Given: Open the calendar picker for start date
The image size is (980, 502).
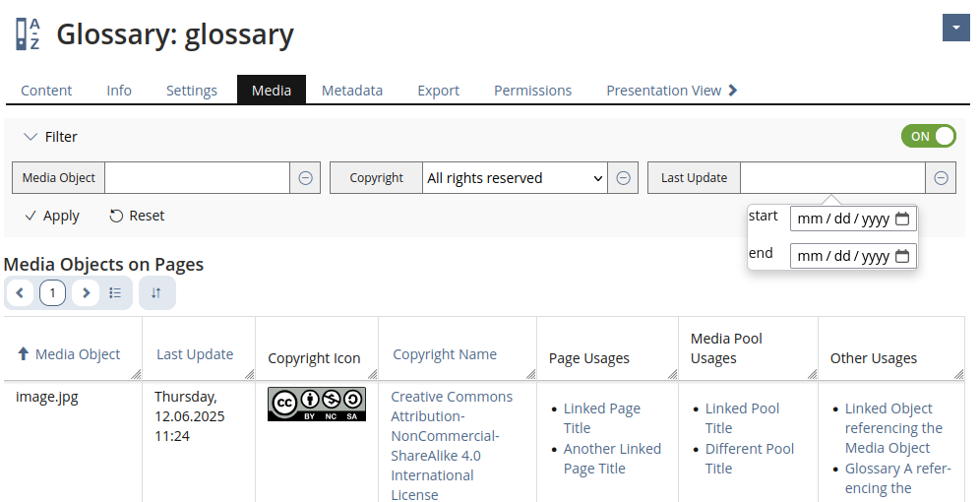Looking at the screenshot, I should (x=902, y=219).
